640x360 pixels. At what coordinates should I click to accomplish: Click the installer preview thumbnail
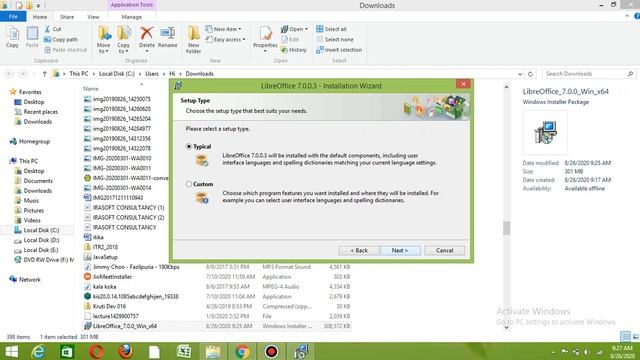(545, 132)
